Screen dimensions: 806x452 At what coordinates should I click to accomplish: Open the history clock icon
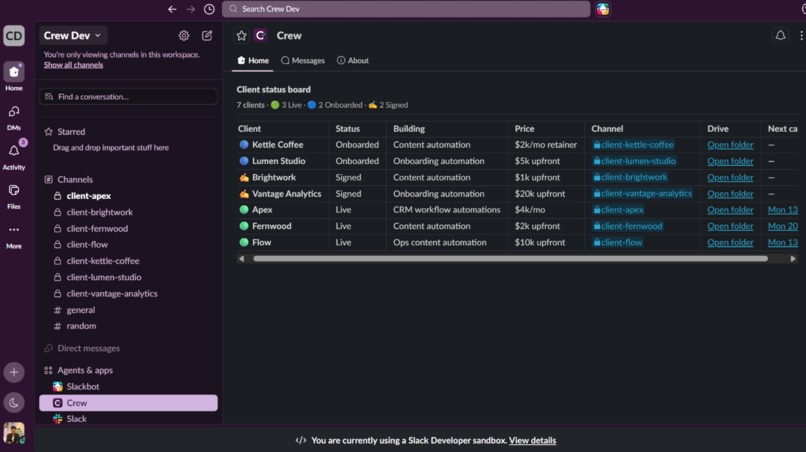(209, 9)
